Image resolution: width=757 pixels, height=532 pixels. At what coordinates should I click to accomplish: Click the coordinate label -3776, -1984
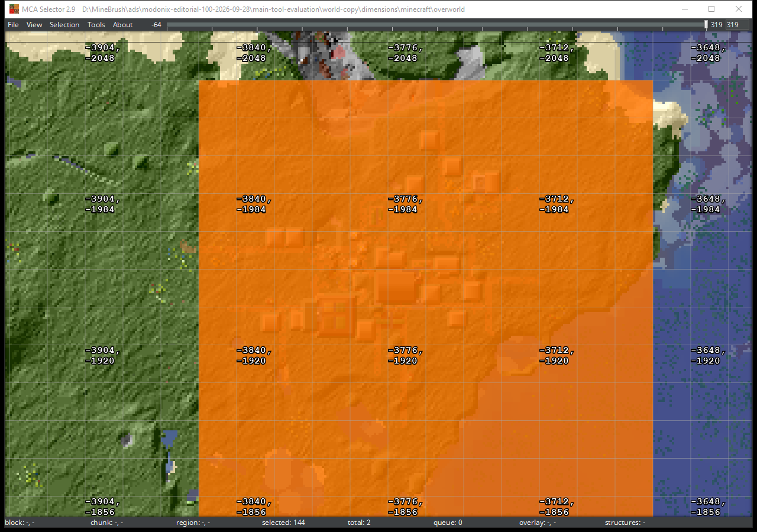tap(405, 205)
